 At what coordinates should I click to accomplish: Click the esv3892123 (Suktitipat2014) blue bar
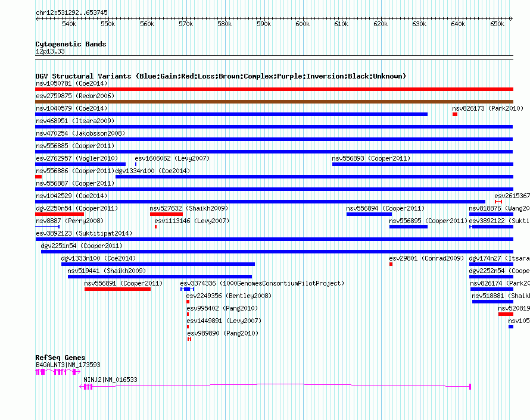(x=274, y=239)
